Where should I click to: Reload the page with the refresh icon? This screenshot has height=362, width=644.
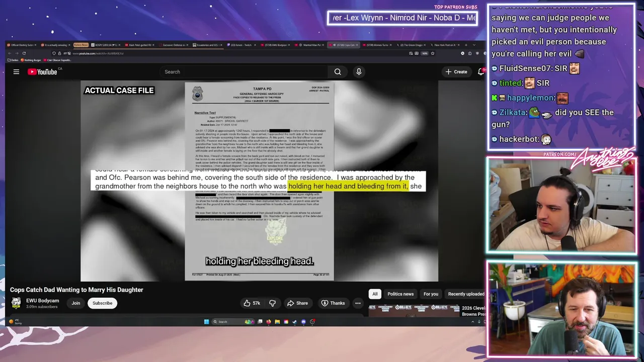coord(24,53)
